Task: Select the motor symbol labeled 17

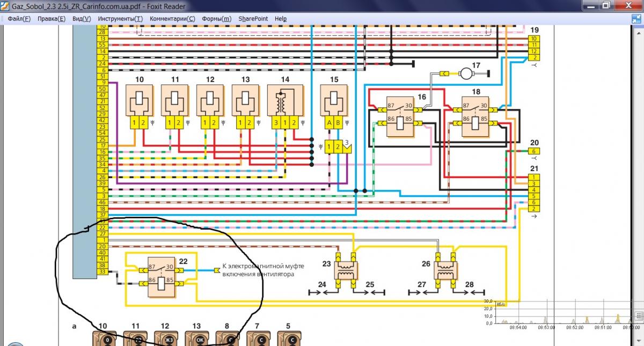Action: [466, 73]
